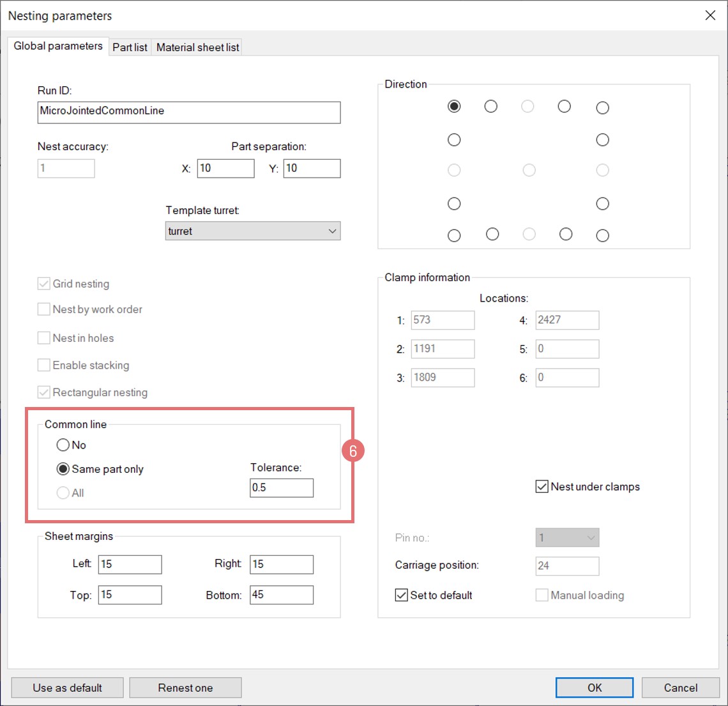Select the bottom-right Direction radio button
This screenshot has width=728, height=706.
click(602, 236)
